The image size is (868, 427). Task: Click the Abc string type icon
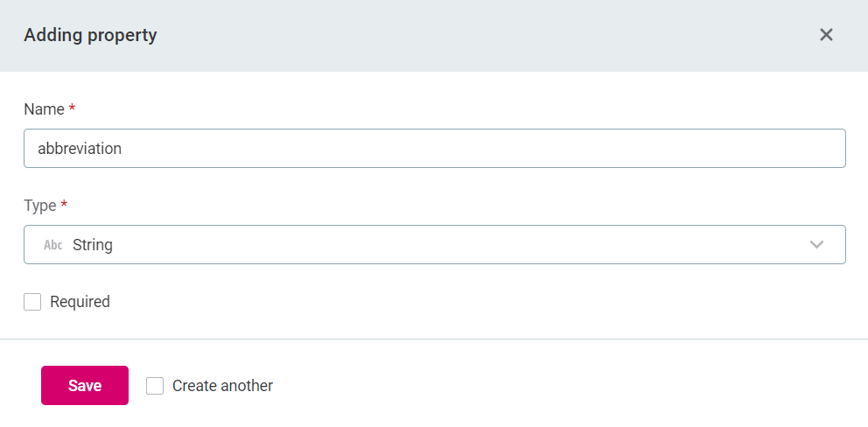click(53, 245)
